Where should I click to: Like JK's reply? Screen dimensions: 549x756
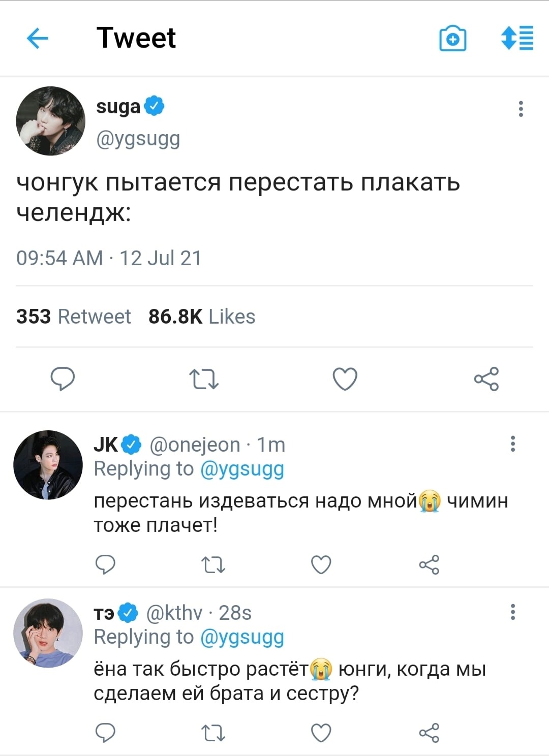point(321,564)
